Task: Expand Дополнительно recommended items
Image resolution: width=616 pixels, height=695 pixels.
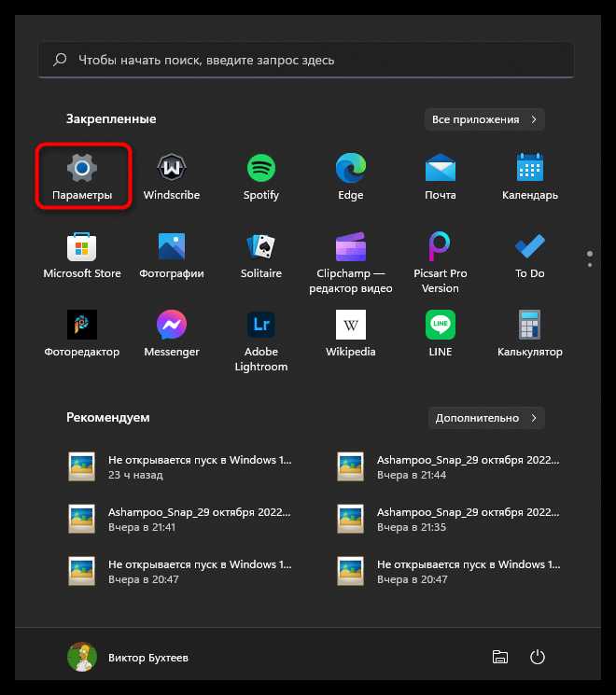Action: point(486,418)
